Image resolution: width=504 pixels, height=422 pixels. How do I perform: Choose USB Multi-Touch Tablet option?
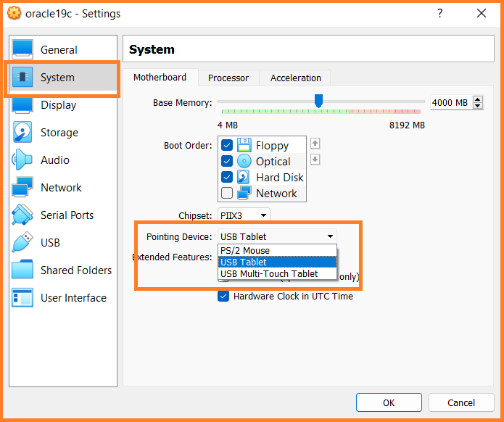(x=277, y=273)
